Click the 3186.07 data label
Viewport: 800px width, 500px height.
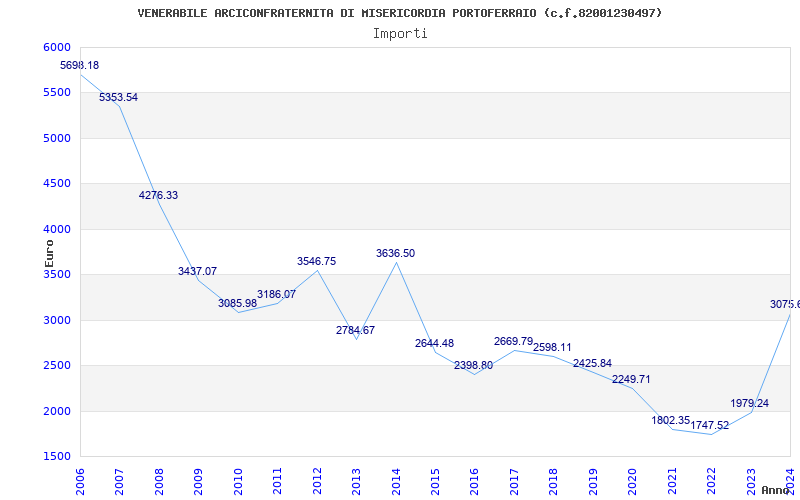[x=277, y=294]
